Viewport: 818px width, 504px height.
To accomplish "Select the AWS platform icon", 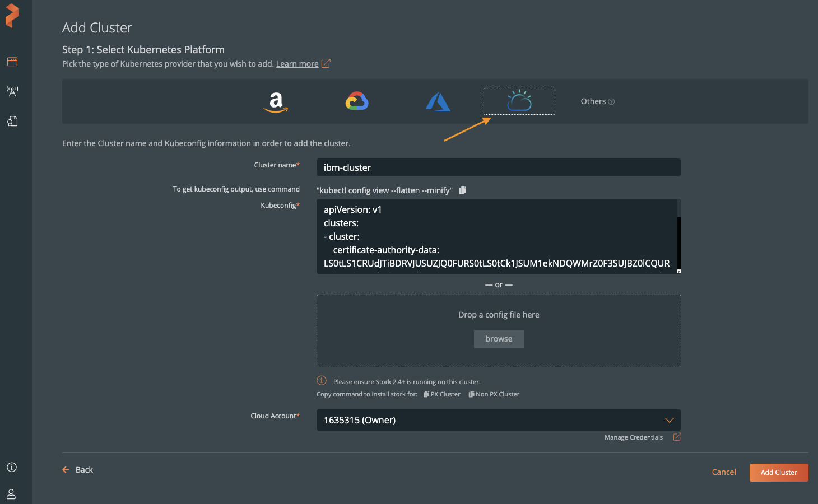I will tap(276, 102).
